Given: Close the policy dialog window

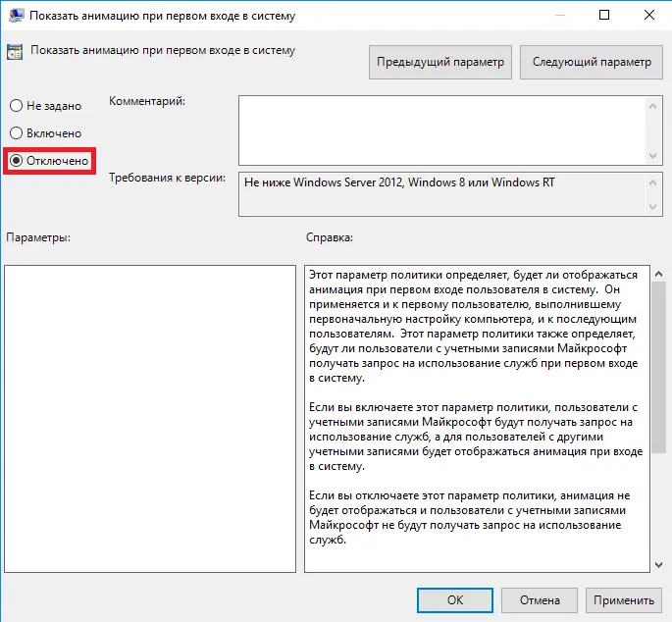Looking at the screenshot, I should pos(648,15).
